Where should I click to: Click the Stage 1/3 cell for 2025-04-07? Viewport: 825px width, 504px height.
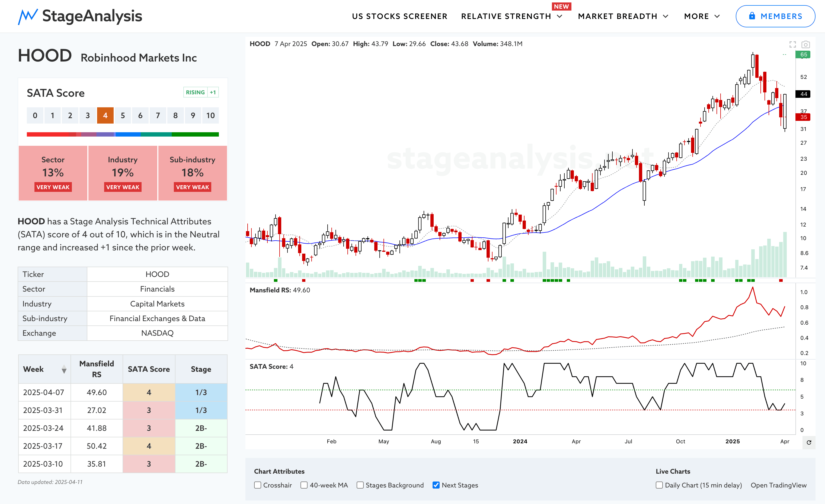201,392
